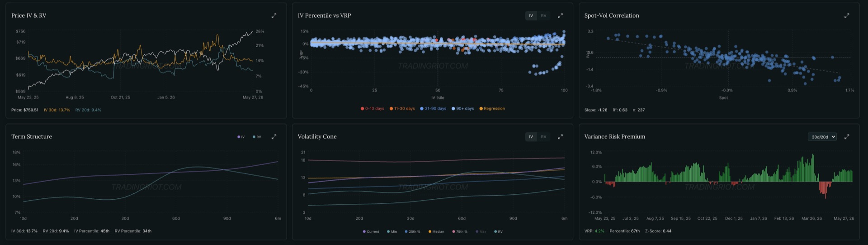The image size is (868, 245).
Task: Click the Percentile: 67th value
Action: click(624, 231)
